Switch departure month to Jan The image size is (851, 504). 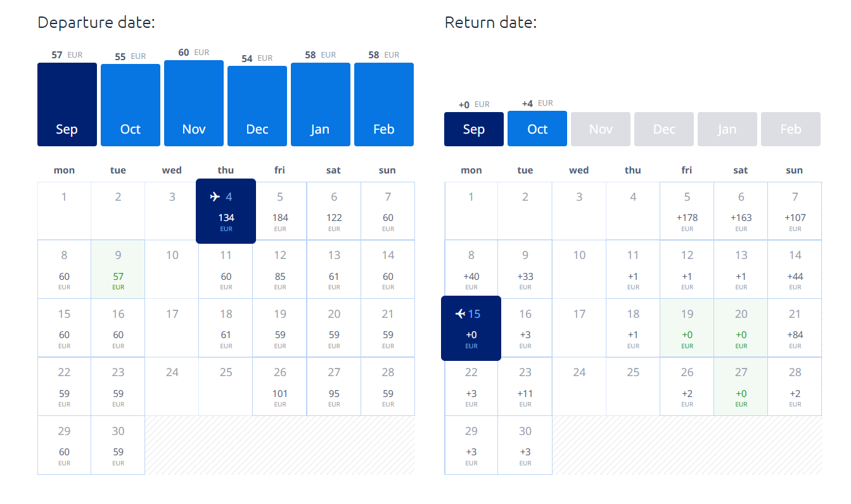(321, 104)
